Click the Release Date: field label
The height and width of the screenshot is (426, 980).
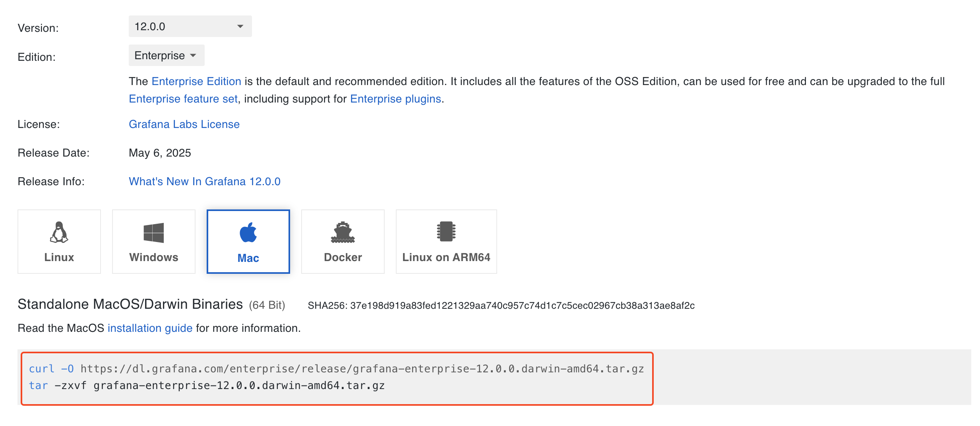(x=54, y=153)
